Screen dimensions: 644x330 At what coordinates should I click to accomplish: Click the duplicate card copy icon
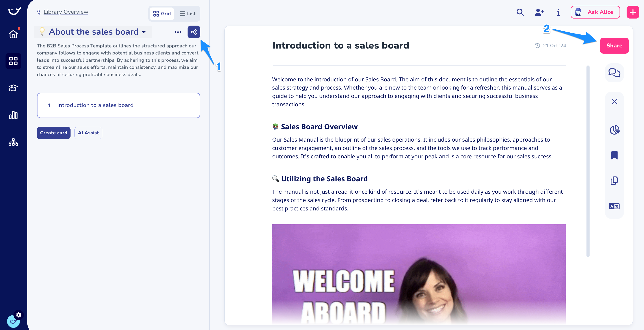pyautogui.click(x=614, y=181)
